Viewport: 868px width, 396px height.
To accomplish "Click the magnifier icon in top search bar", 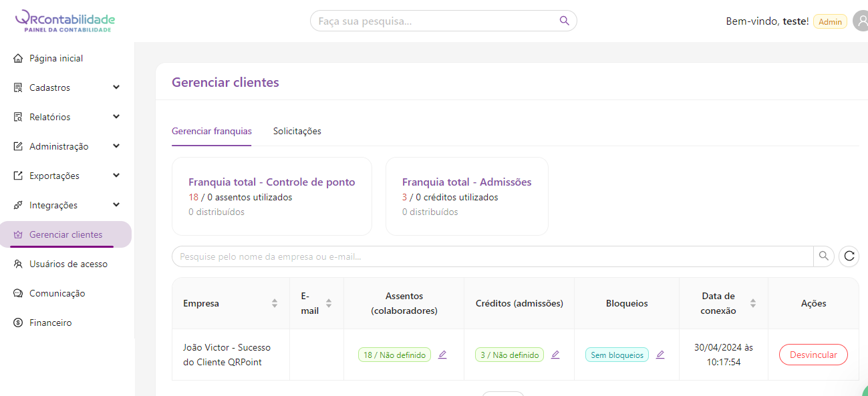I will tap(565, 21).
